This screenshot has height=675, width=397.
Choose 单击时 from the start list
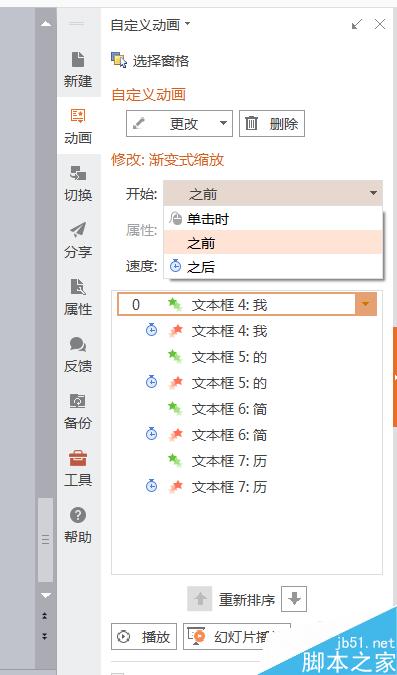[x=273, y=219]
